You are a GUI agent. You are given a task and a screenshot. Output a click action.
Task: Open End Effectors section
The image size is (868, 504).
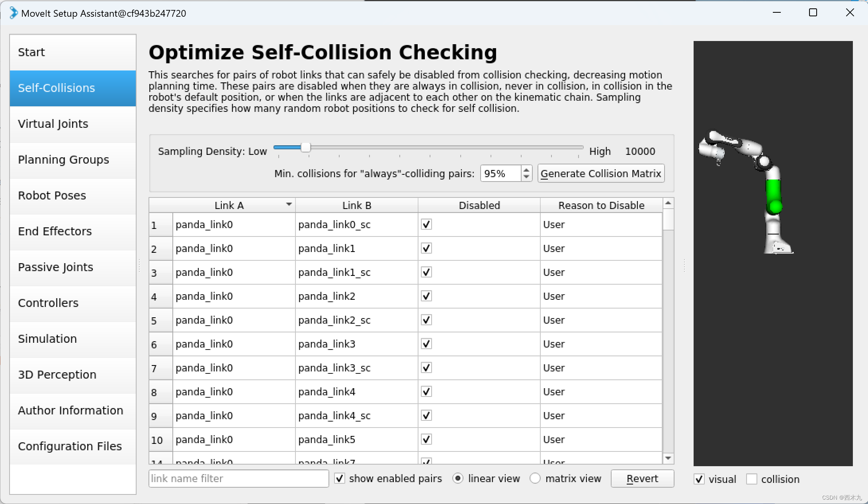pyautogui.click(x=73, y=232)
